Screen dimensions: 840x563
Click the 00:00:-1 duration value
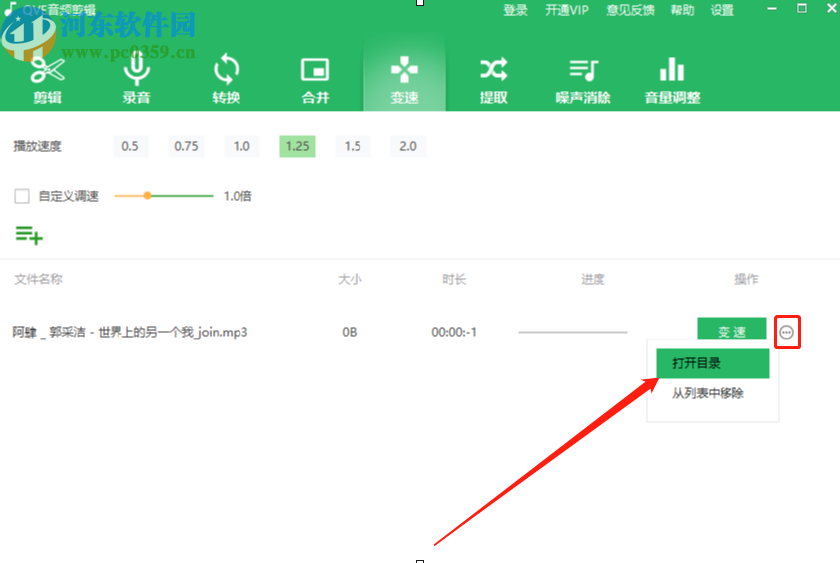pos(454,333)
